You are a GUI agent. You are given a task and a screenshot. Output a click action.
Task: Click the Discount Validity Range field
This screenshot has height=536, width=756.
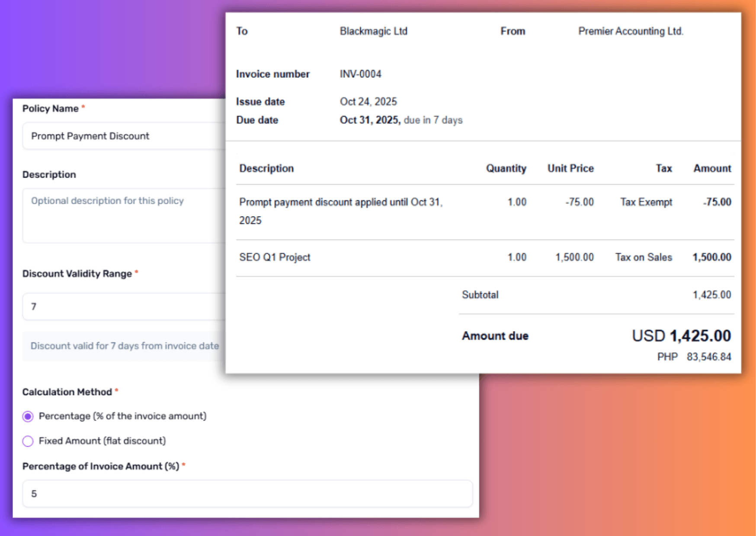(123, 306)
